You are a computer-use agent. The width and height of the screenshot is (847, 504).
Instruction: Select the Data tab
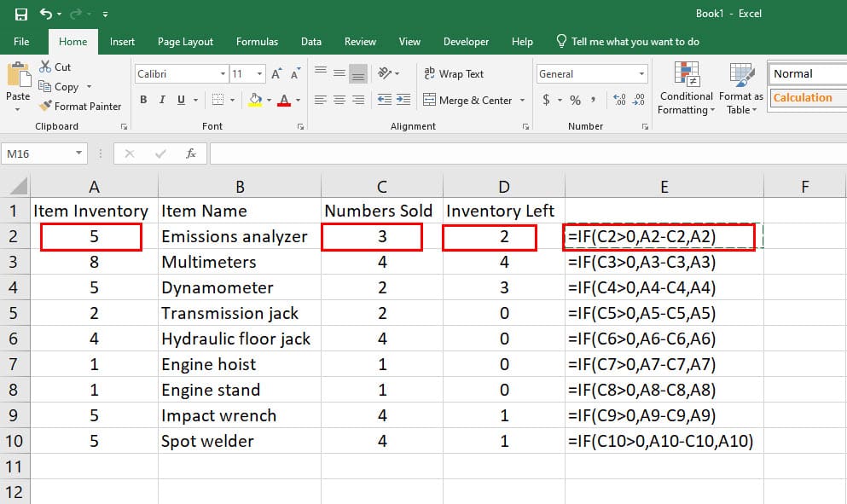[311, 42]
